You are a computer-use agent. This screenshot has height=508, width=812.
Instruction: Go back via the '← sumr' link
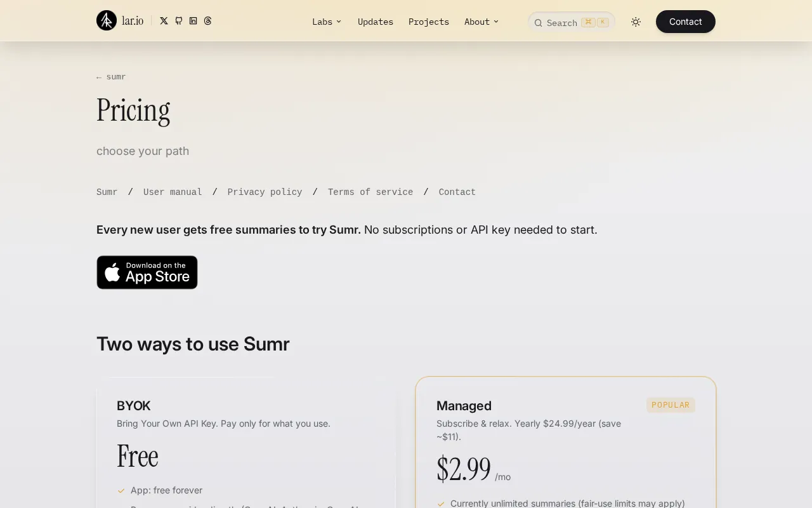click(111, 77)
